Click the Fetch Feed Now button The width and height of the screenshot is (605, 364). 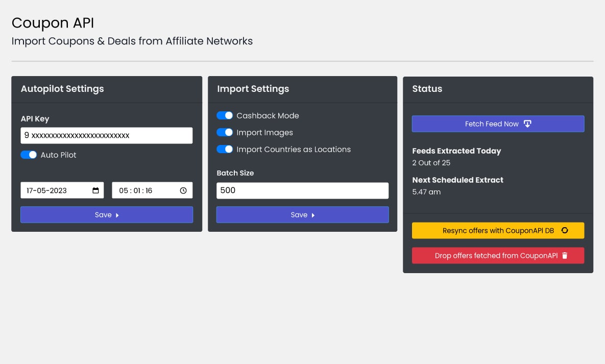point(498,124)
